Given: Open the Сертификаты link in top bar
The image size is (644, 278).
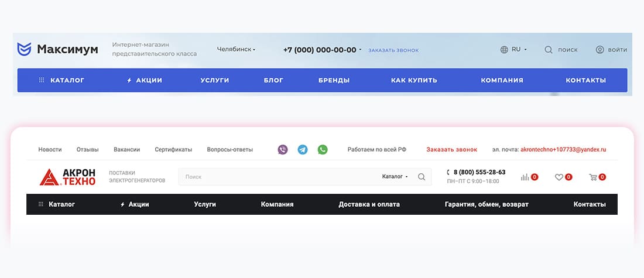Looking at the screenshot, I should (x=173, y=150).
